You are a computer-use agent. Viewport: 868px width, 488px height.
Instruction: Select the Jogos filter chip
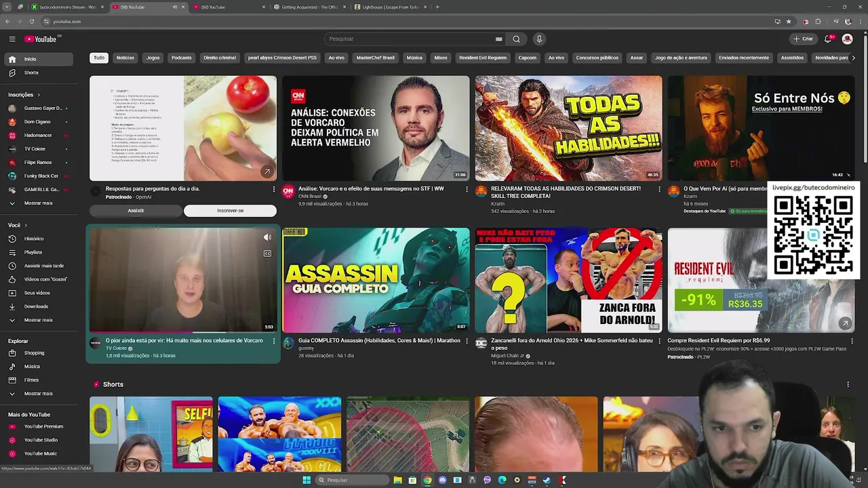(153, 58)
